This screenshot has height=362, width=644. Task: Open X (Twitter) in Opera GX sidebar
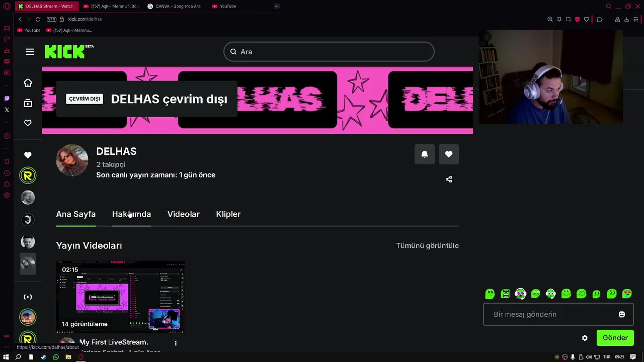(x=7, y=110)
